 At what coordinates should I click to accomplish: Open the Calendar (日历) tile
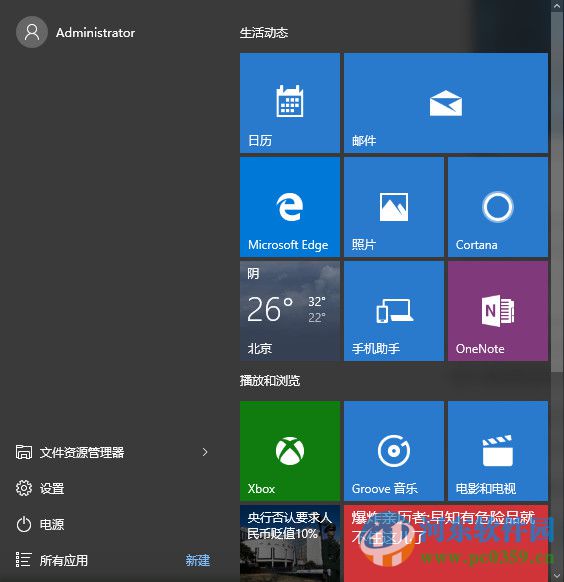[290, 103]
